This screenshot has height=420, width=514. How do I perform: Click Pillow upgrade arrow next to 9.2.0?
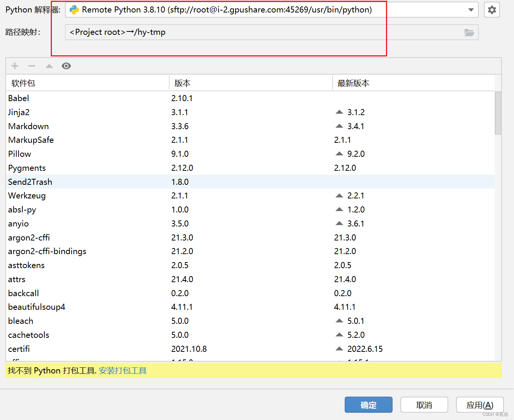(x=339, y=154)
